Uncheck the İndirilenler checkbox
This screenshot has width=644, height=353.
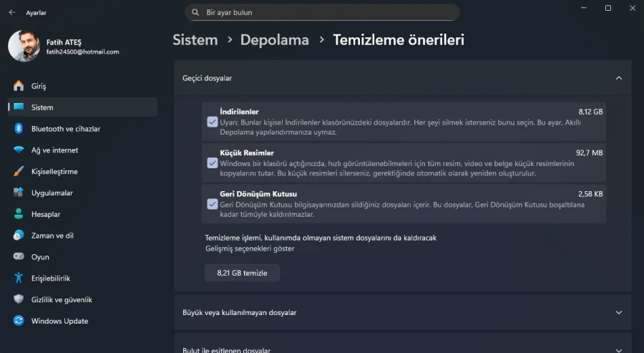click(x=213, y=122)
